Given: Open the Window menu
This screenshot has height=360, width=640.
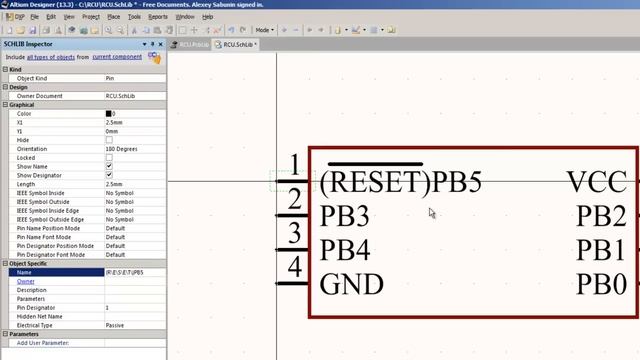Looking at the screenshot, I should (x=185, y=17).
